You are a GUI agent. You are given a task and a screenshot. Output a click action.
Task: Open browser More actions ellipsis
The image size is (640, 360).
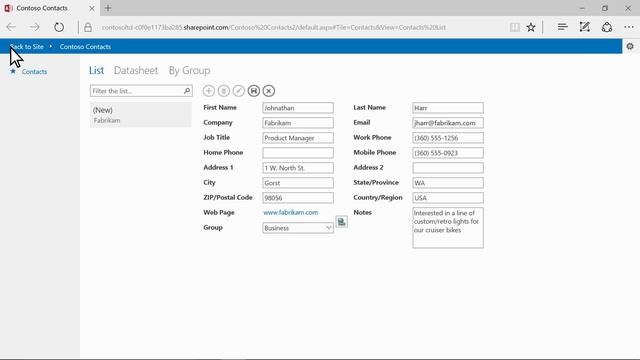pos(629,27)
